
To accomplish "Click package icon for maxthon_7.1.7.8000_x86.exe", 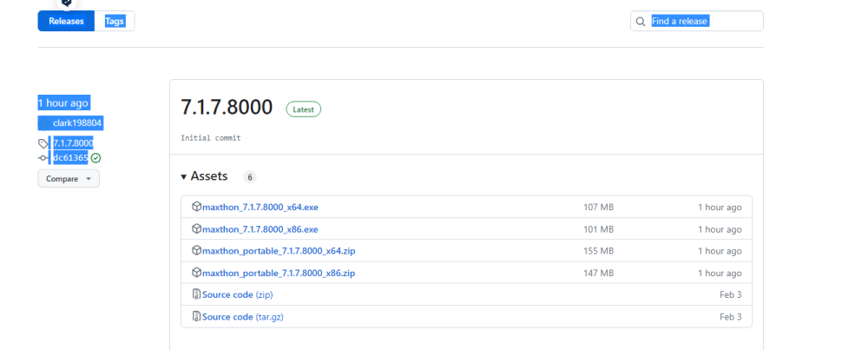I will point(196,229).
